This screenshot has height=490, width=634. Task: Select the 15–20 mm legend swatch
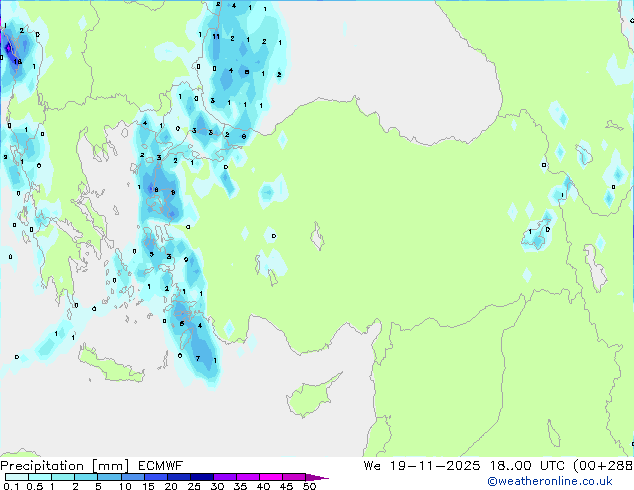tap(156, 477)
